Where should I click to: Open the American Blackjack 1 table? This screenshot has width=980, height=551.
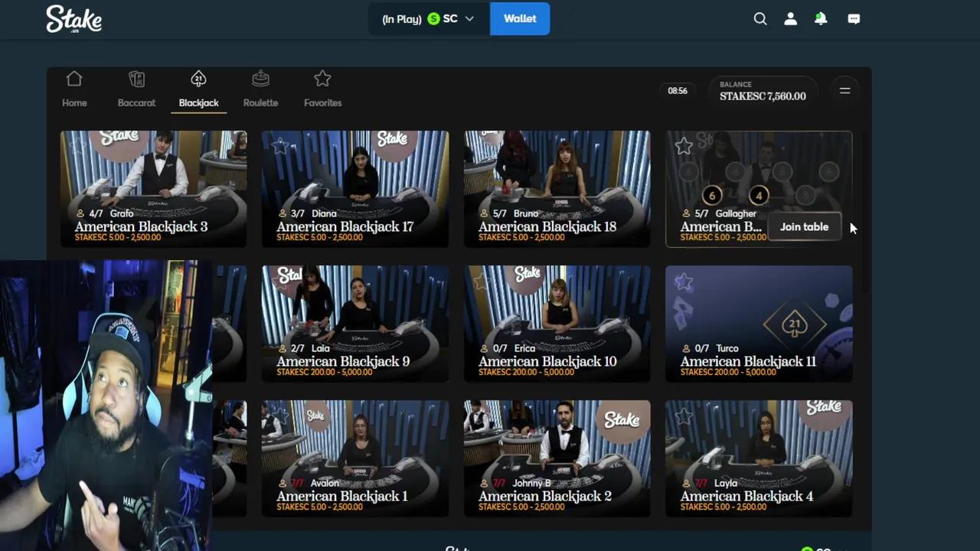pyautogui.click(x=355, y=458)
